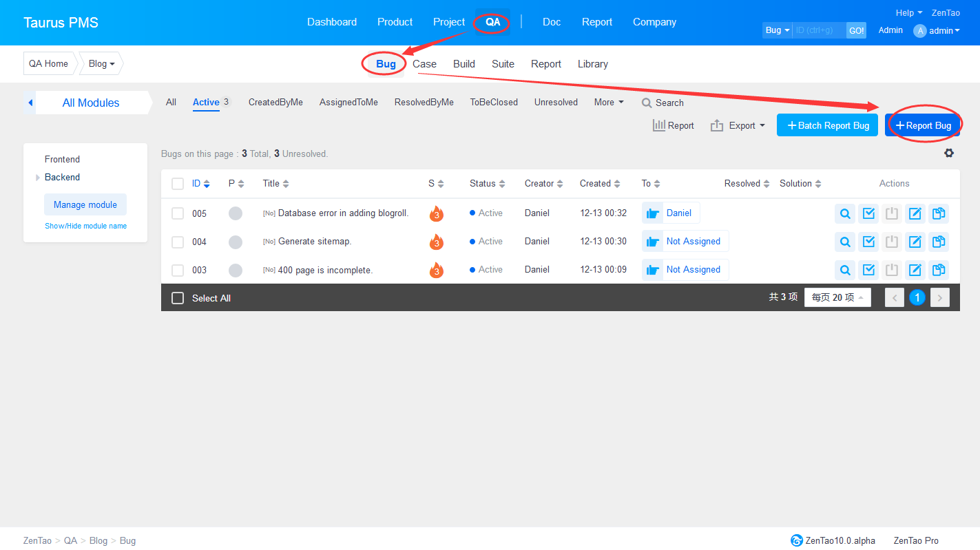Switch to the Build tab
The height and width of the screenshot is (550, 980).
[x=464, y=64]
